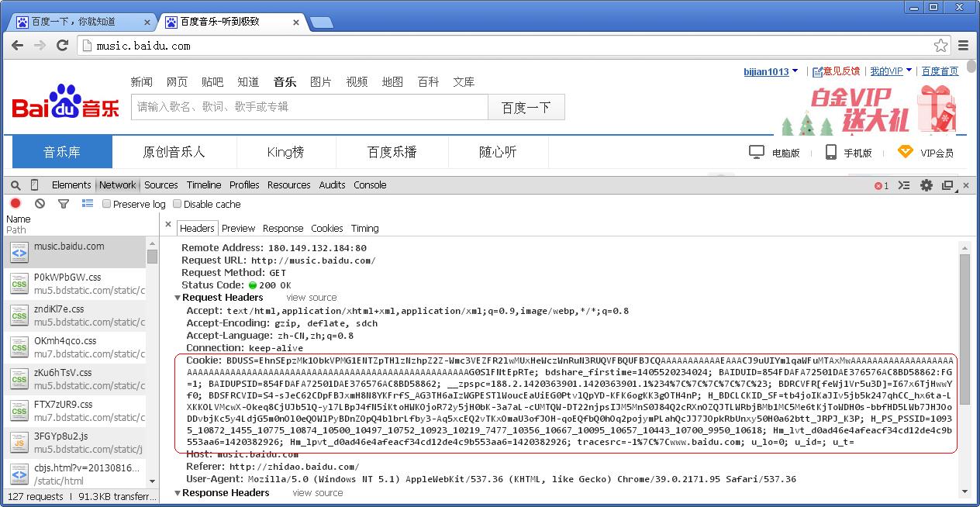This screenshot has width=980, height=507.
Task: Click the 百度一下 search button
Action: 526,107
